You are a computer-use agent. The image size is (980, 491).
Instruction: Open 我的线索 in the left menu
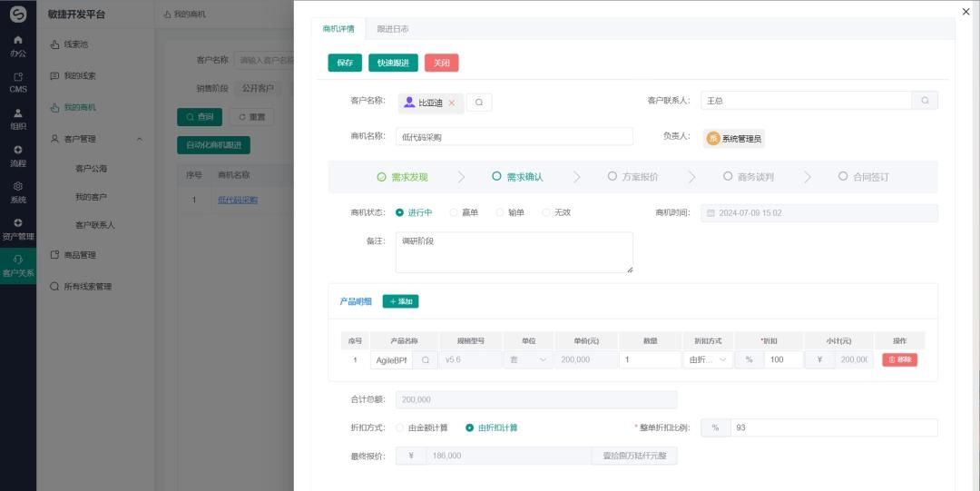point(79,75)
